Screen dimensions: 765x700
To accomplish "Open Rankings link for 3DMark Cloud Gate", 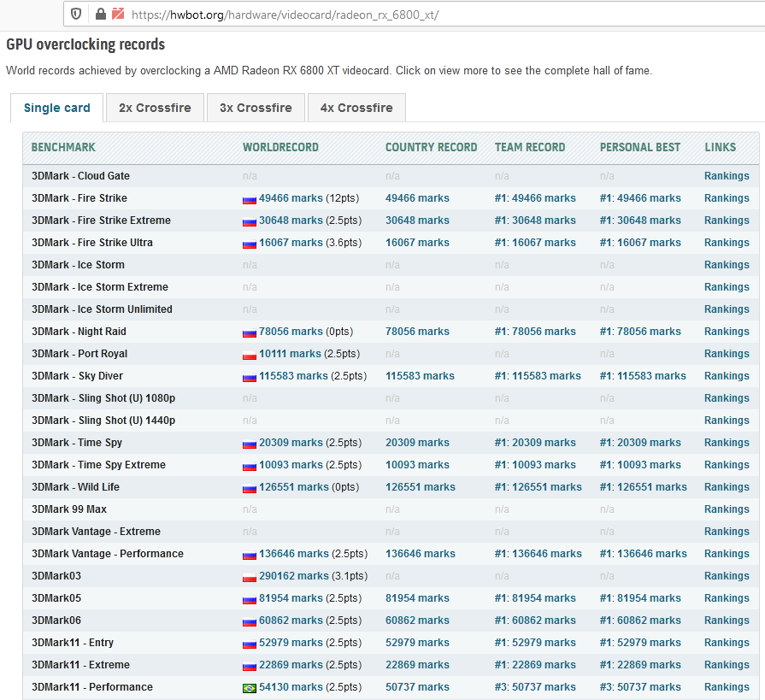I will (727, 176).
